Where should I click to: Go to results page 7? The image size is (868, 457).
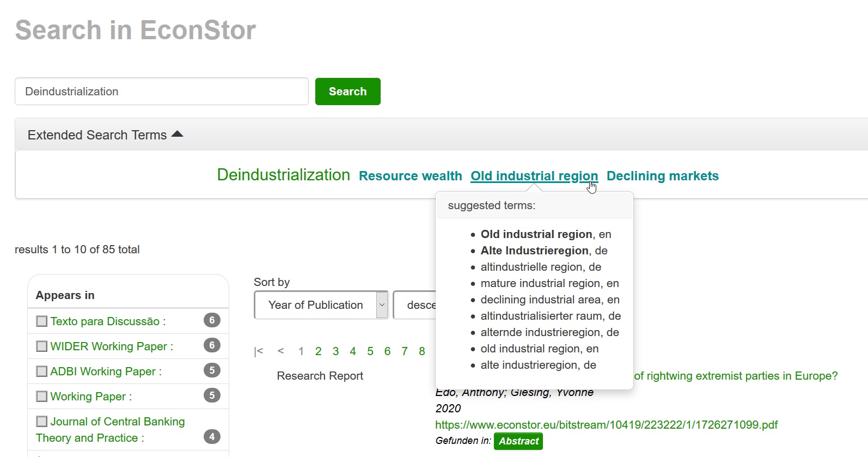pyautogui.click(x=405, y=351)
